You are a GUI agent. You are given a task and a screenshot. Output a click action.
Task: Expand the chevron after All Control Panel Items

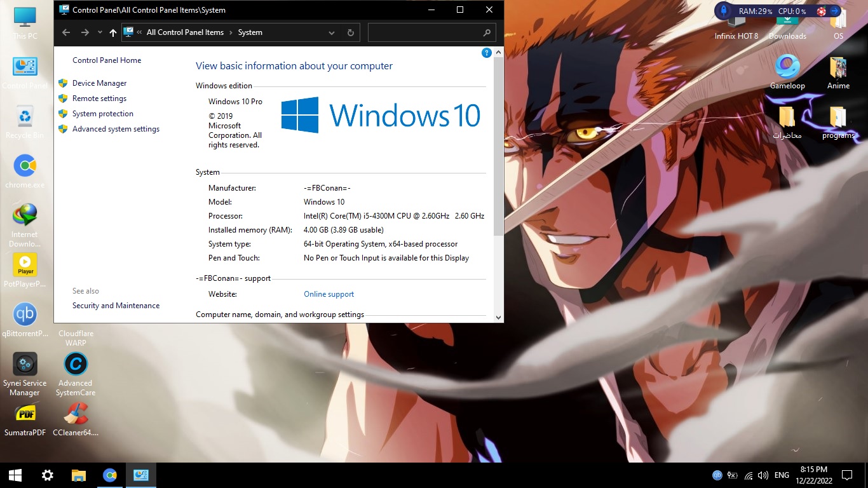click(231, 32)
